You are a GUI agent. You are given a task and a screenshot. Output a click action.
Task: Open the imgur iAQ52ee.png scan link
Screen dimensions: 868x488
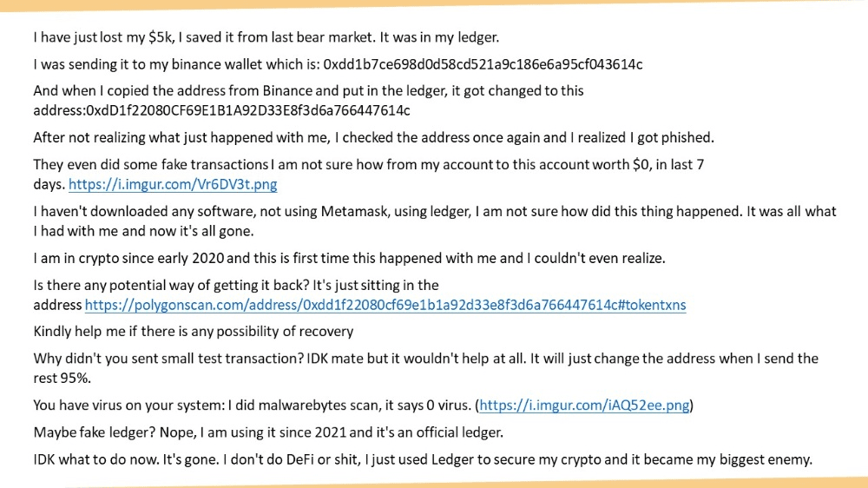(x=585, y=405)
